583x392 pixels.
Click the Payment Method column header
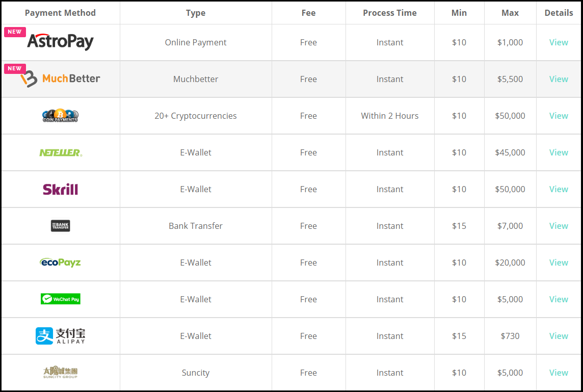60,13
